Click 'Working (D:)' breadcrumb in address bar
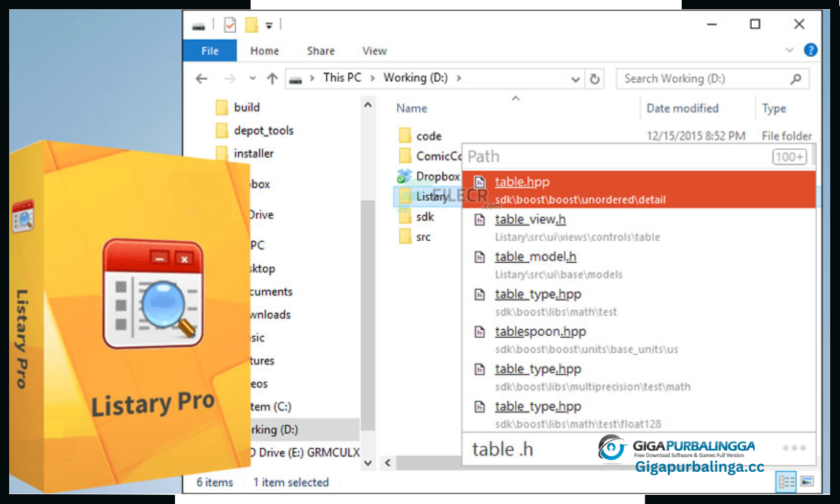This screenshot has height=504, width=840. click(415, 78)
